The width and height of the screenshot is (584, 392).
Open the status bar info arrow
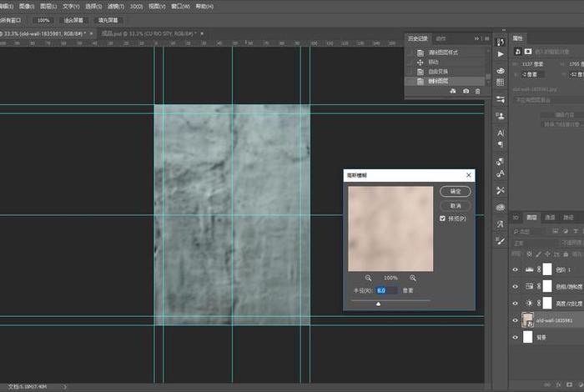coord(65,387)
